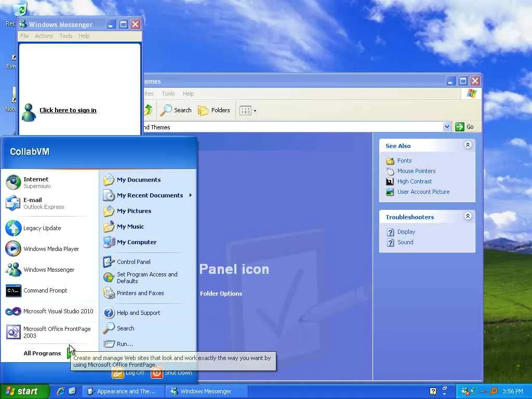Open Microsoft Visual Studio 2010
The image size is (532, 399).
tap(50, 311)
